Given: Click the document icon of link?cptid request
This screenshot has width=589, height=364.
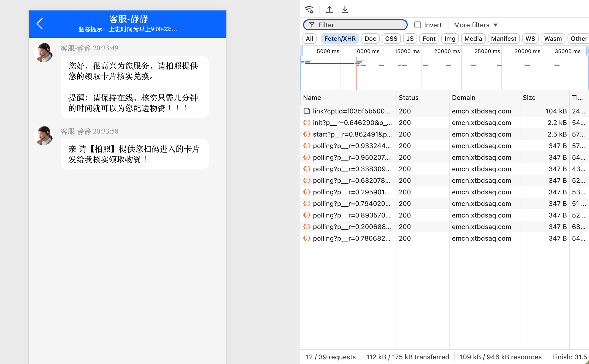Looking at the screenshot, I should (x=307, y=111).
